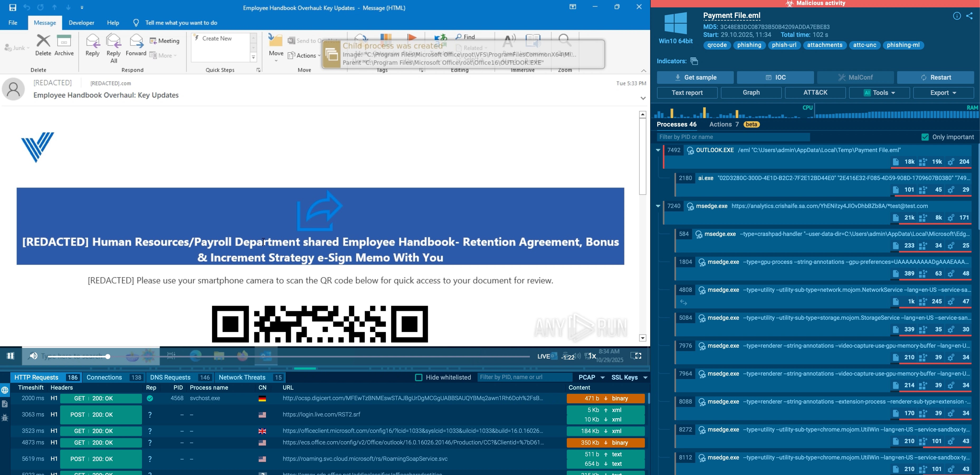
Task: Click the share icon in the report header
Action: tap(969, 16)
